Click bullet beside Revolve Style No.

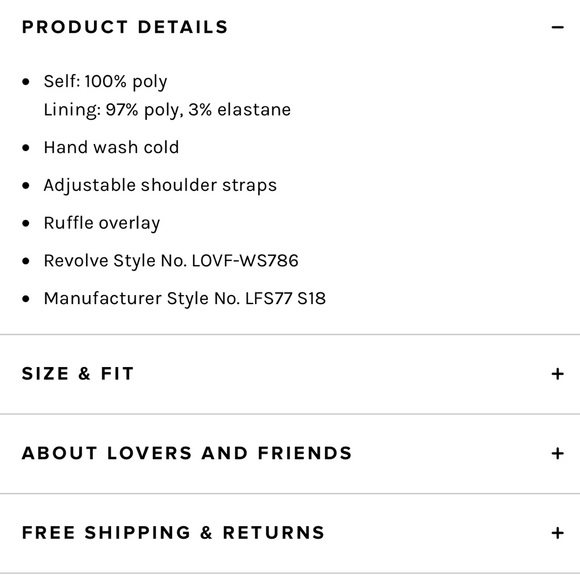point(26,261)
